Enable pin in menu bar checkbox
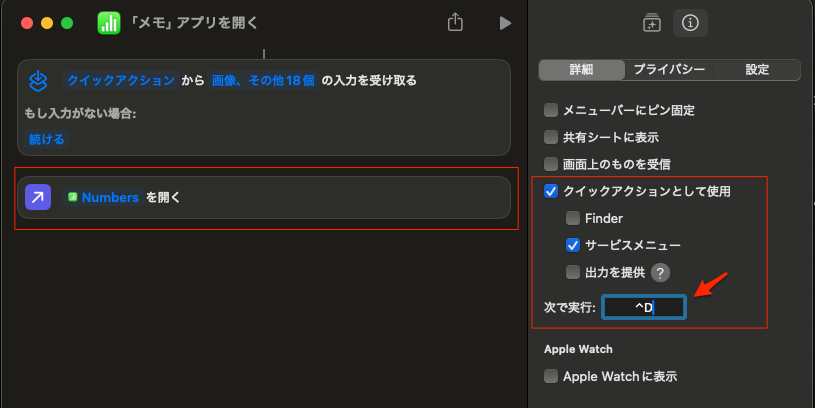The width and height of the screenshot is (815, 408). coord(551,110)
